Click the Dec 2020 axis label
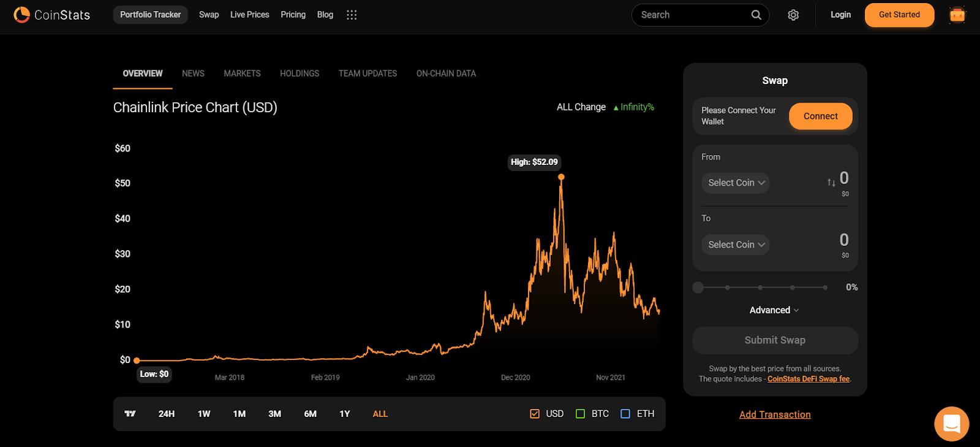 click(x=516, y=378)
